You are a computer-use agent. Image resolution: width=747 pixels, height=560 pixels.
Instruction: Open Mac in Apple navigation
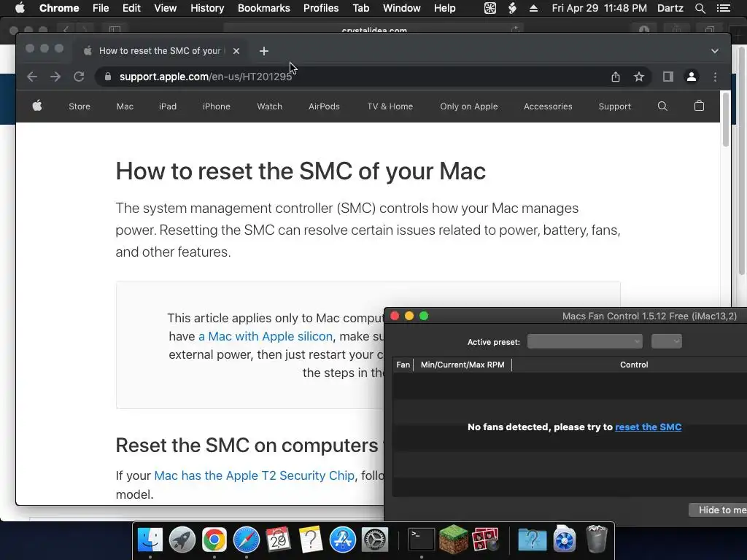(125, 106)
